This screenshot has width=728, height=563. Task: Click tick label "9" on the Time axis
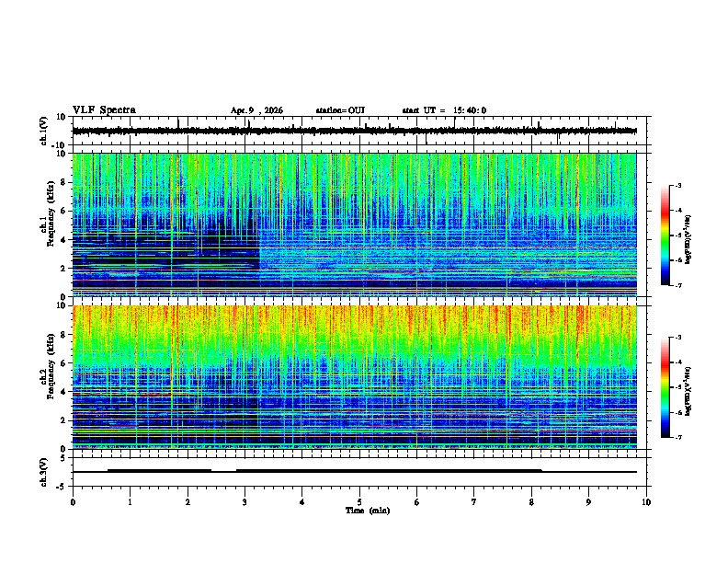(588, 502)
